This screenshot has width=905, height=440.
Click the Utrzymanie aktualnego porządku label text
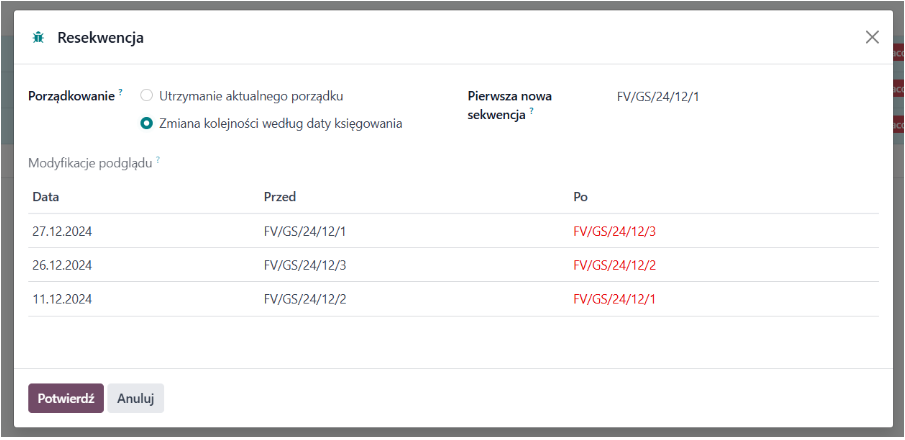click(x=251, y=96)
